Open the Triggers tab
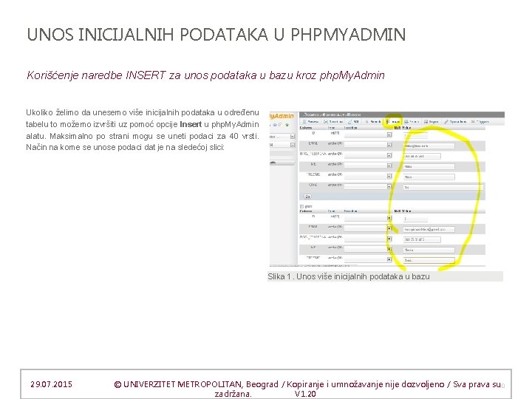 480,121
